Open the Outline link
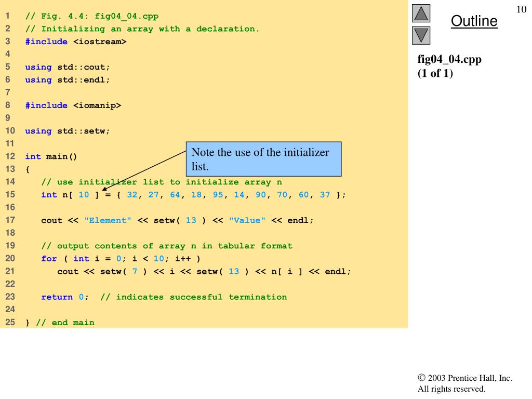 tap(474, 21)
